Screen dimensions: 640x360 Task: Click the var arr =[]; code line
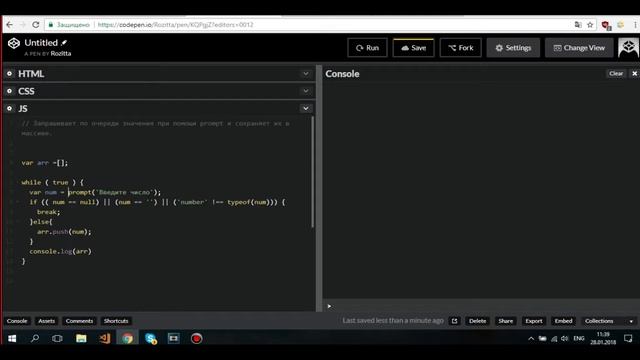pos(44,163)
